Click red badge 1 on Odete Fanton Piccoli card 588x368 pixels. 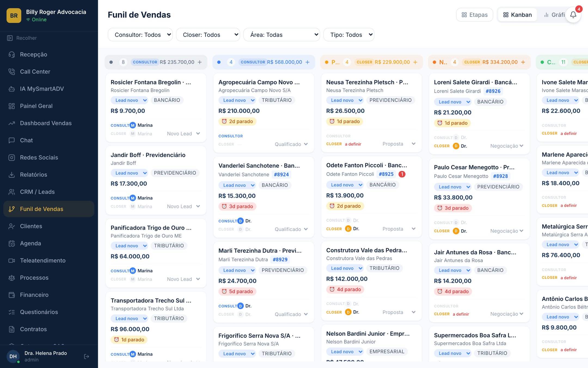[x=402, y=174]
